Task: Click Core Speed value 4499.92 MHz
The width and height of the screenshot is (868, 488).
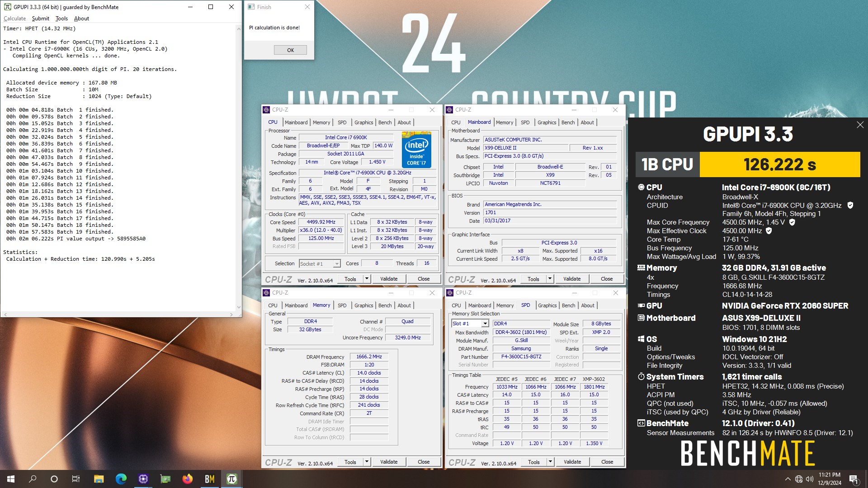Action: click(321, 222)
